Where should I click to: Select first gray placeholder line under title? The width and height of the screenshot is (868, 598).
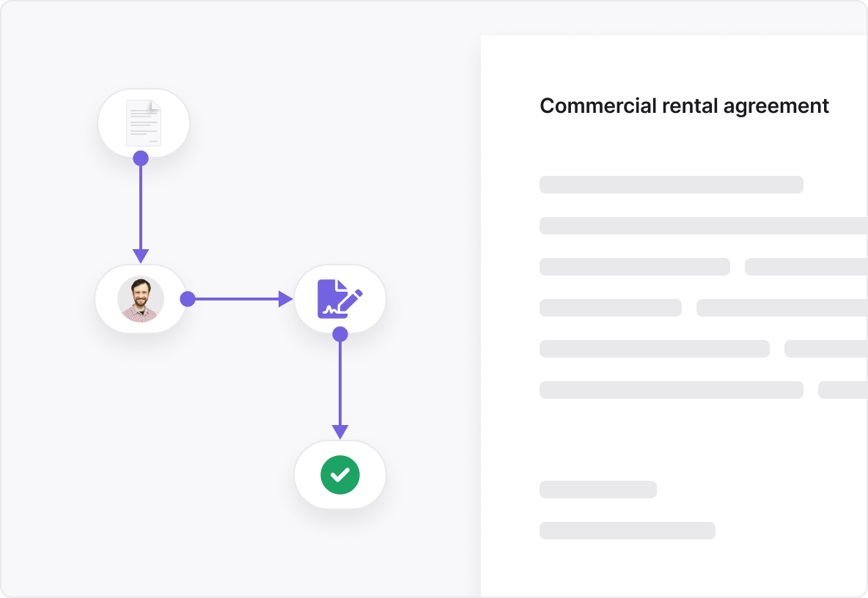tap(671, 185)
